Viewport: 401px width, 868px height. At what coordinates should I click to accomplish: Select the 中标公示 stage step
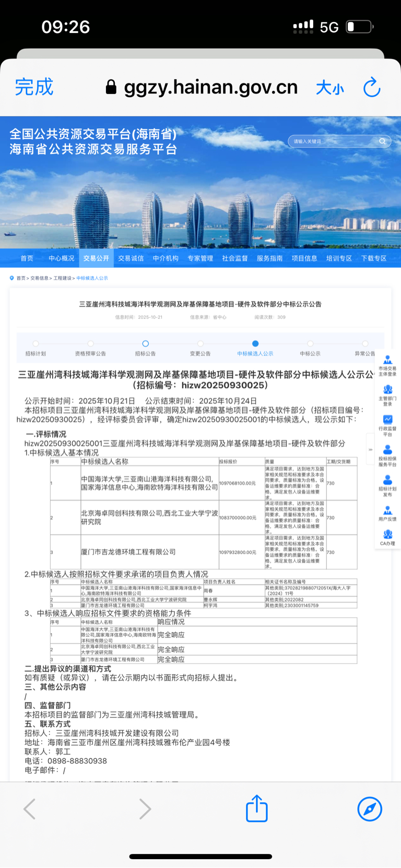click(310, 349)
